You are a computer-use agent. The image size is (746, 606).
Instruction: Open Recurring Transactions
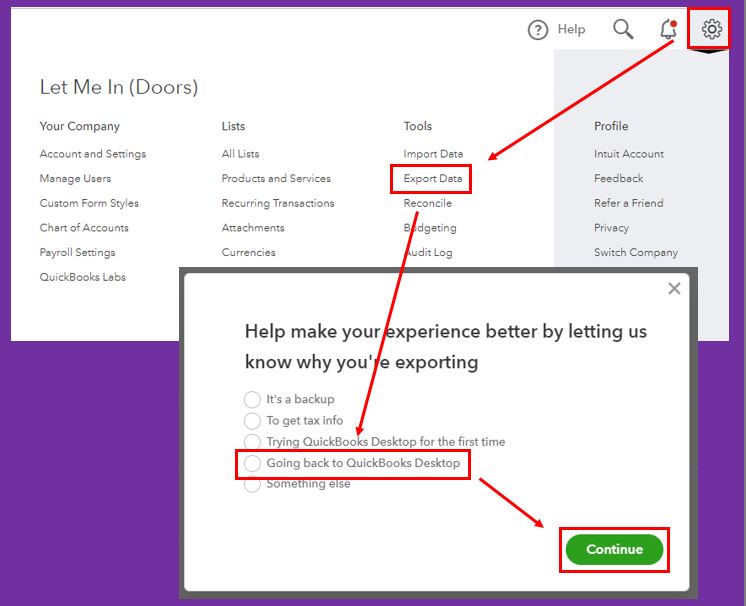click(278, 203)
